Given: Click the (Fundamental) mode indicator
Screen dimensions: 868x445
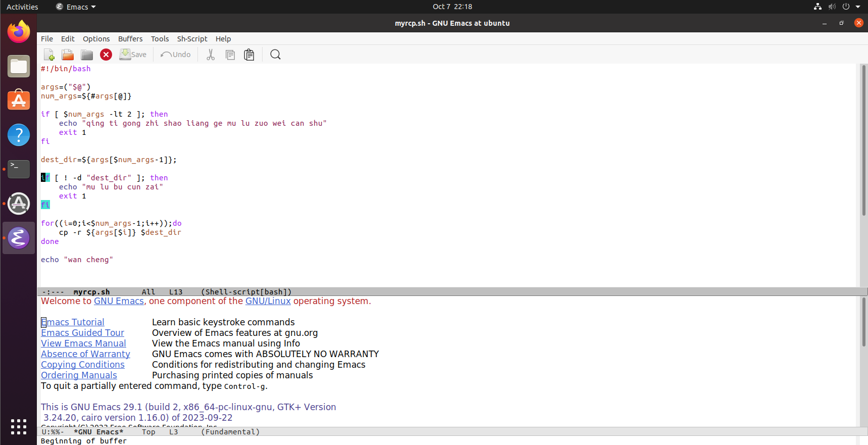Looking at the screenshot, I should coord(230,432).
